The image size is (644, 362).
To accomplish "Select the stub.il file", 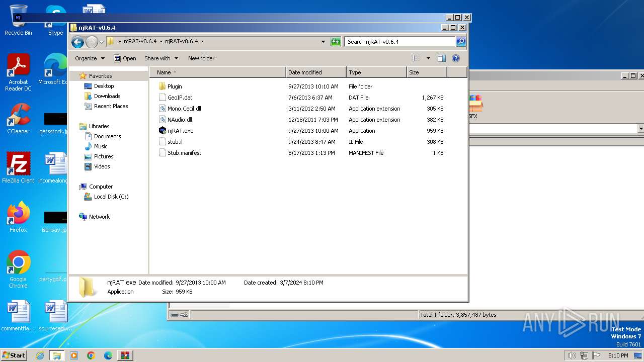I will [x=175, y=142].
